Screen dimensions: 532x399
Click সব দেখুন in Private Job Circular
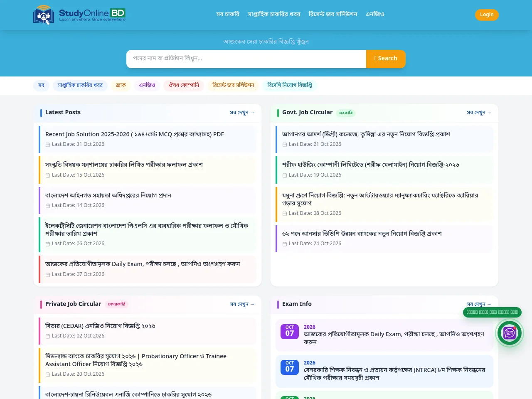[x=242, y=304]
